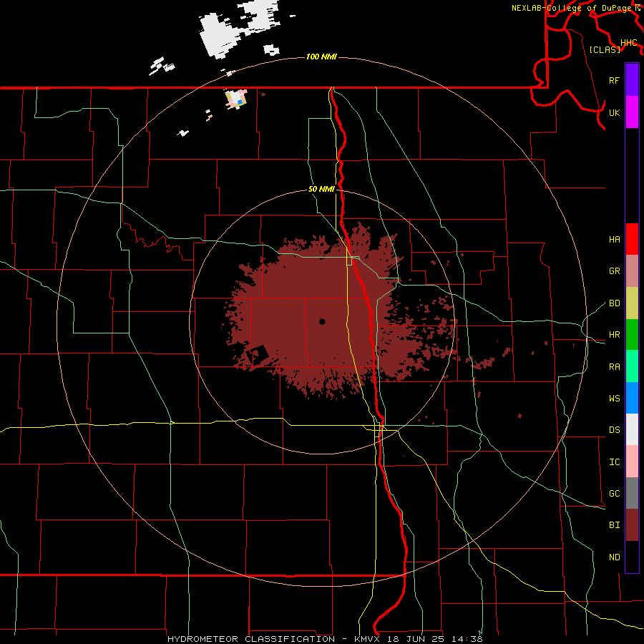This screenshot has width=644, height=644.
Task: Click the ND black legend swatch
Action: click(632, 557)
